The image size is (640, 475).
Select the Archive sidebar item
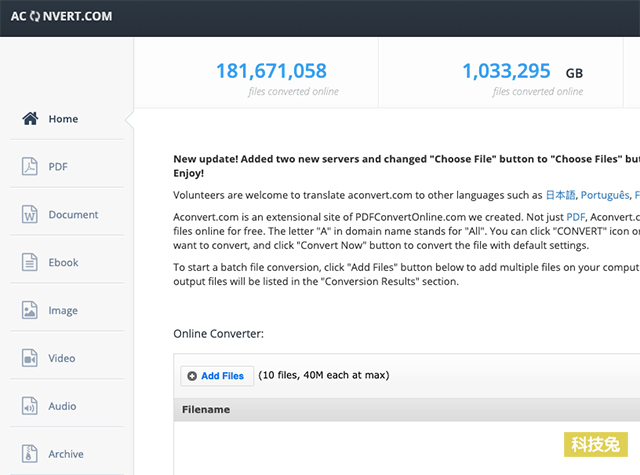[67, 454]
